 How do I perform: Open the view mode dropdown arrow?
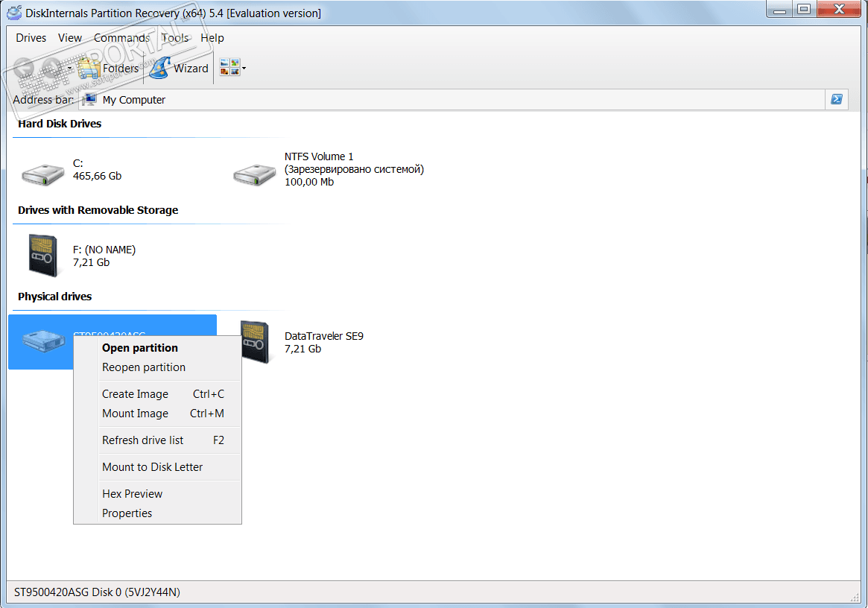point(244,69)
